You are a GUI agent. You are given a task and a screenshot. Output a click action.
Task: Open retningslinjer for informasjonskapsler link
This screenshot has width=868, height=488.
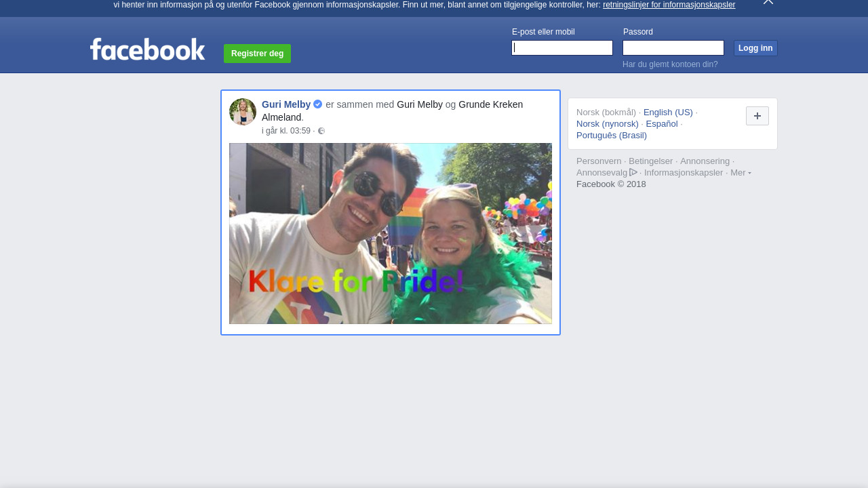coord(669,5)
